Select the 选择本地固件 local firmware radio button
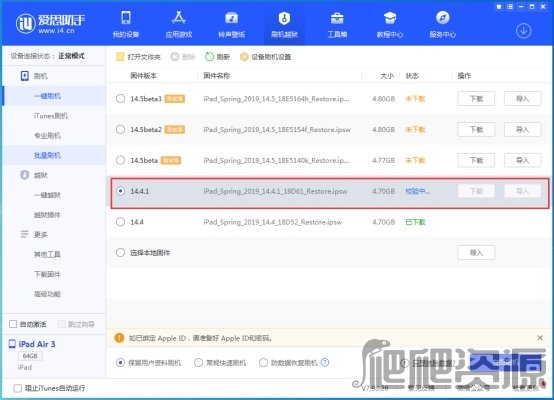 (x=120, y=253)
